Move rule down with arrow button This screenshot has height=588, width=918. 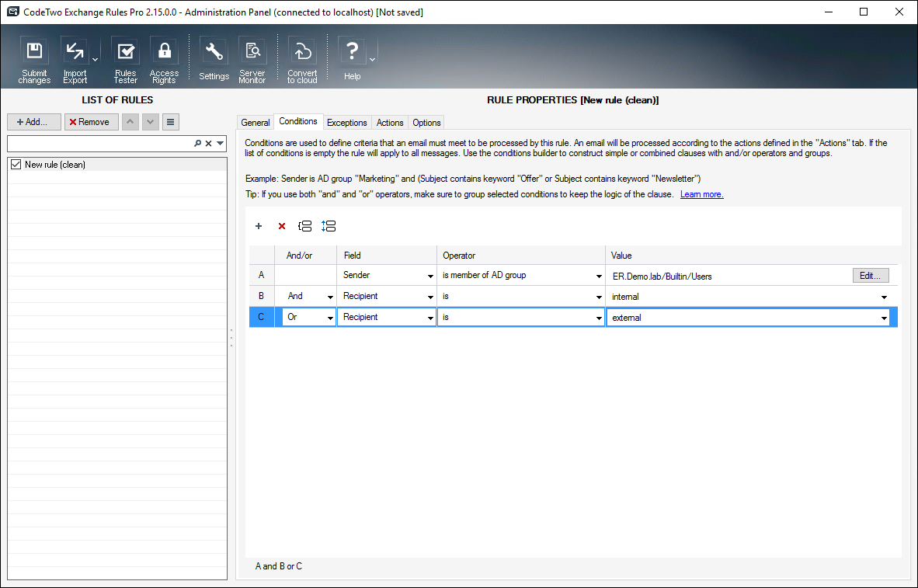[x=151, y=122]
